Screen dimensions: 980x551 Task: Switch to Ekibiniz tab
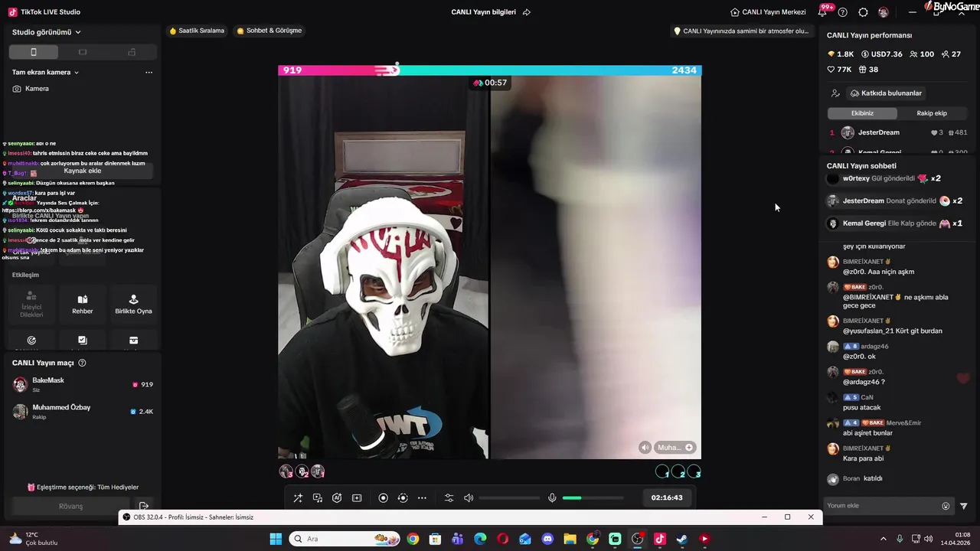pyautogui.click(x=862, y=113)
